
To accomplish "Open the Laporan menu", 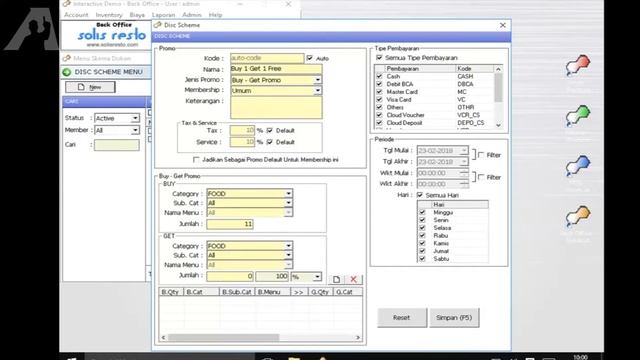I will click(163, 15).
